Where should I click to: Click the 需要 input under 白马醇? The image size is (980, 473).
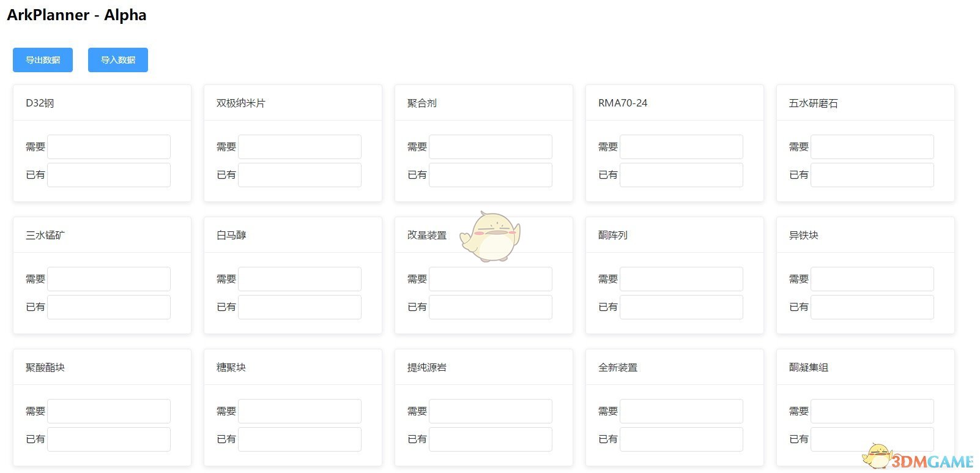pos(300,279)
